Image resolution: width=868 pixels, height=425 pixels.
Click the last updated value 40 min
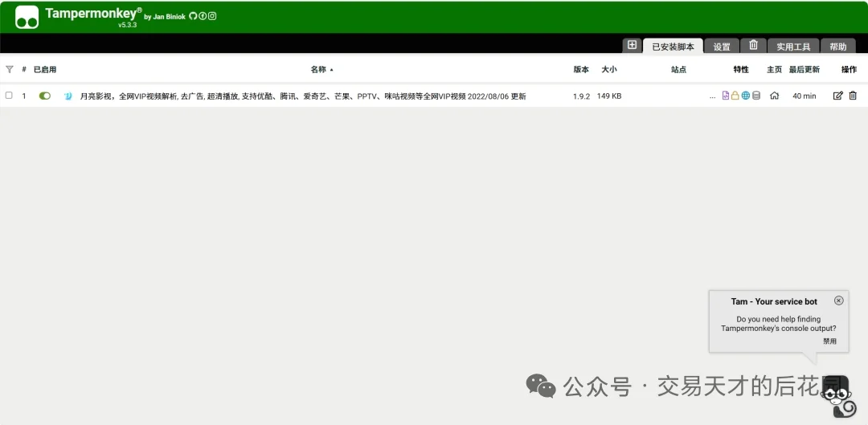coord(805,96)
